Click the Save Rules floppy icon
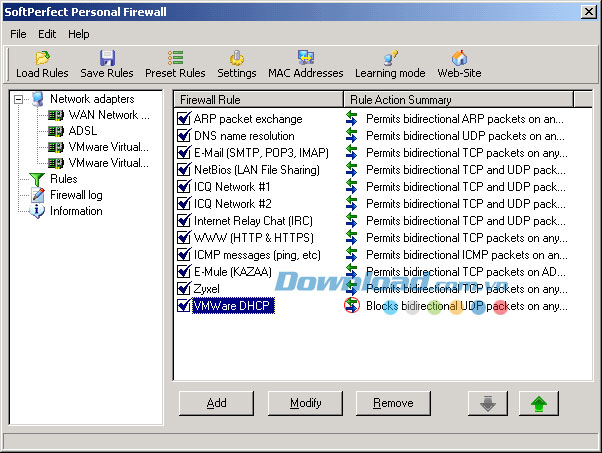Viewport: 602px width, 453px height. pyautogui.click(x=107, y=58)
